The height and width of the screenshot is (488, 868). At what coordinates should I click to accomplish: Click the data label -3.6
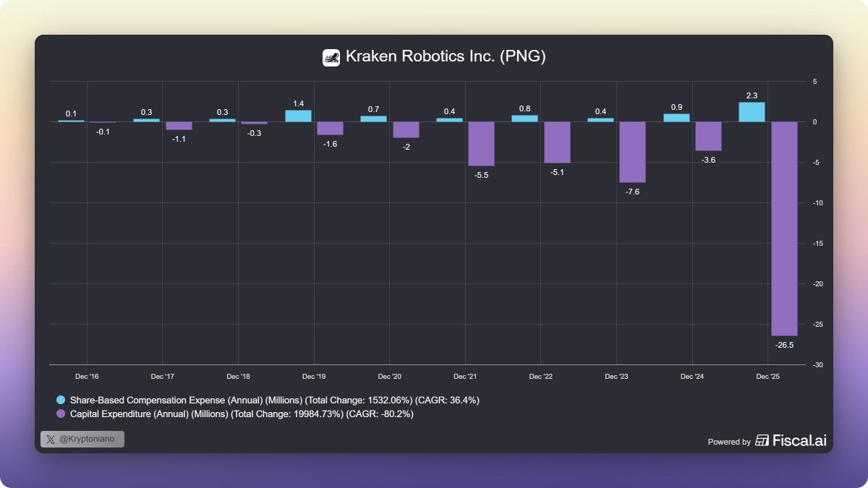tap(708, 160)
